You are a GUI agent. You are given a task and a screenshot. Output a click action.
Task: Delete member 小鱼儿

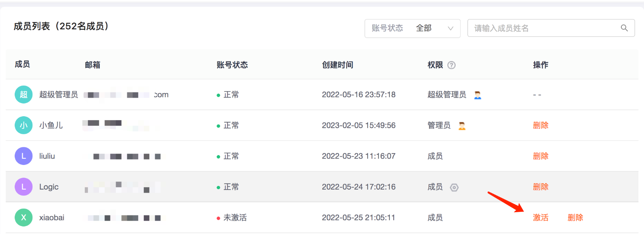point(541,125)
